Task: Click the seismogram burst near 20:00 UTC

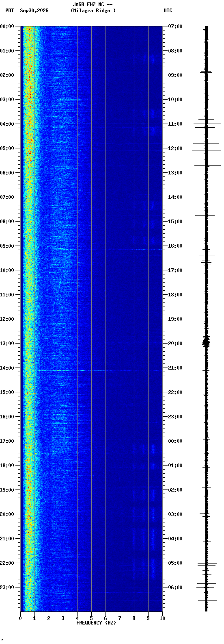Action: (206, 342)
